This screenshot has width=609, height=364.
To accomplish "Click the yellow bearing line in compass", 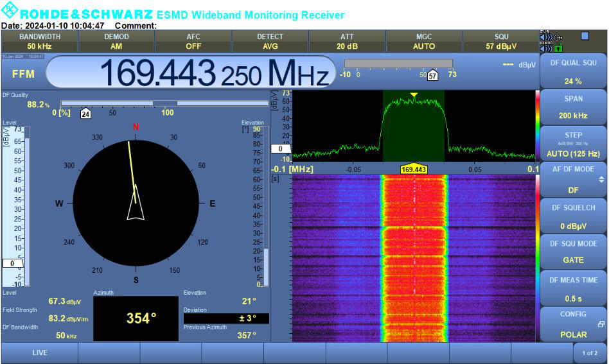I will [x=132, y=172].
